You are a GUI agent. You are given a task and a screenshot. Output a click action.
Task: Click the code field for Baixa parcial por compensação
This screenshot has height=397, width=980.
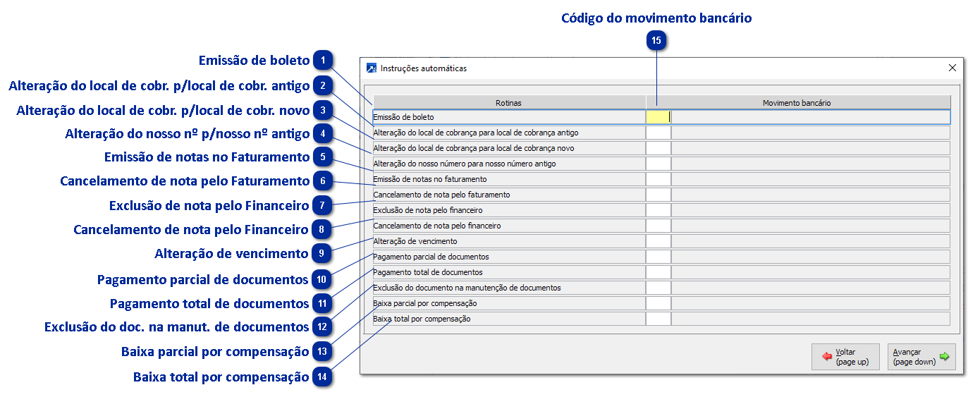[x=659, y=303]
